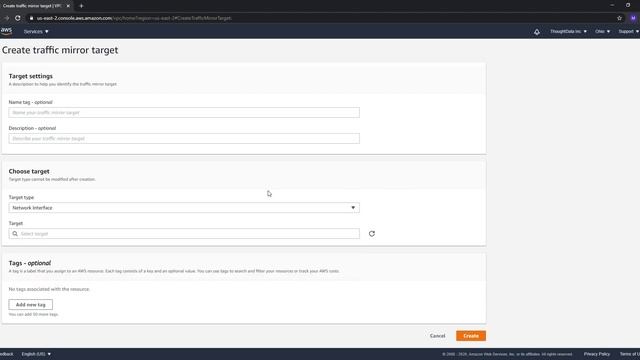Click the Add new tag button
The height and width of the screenshot is (360, 640).
coord(31,304)
